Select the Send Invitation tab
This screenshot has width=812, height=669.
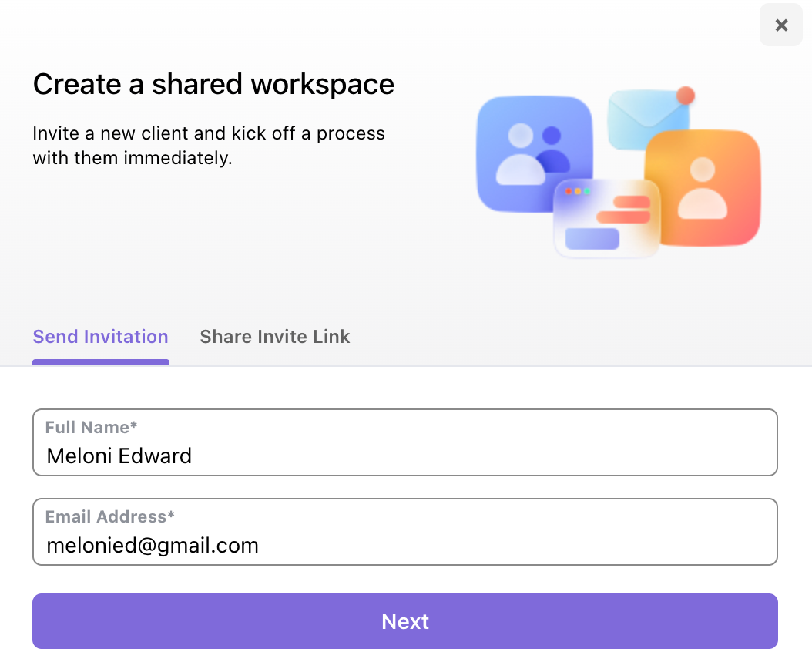tap(100, 337)
